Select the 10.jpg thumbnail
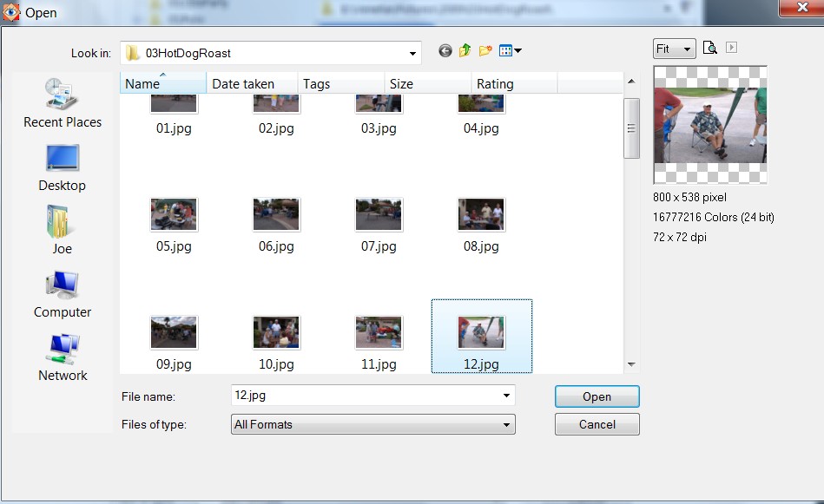The width and height of the screenshot is (824, 504). pos(276,332)
